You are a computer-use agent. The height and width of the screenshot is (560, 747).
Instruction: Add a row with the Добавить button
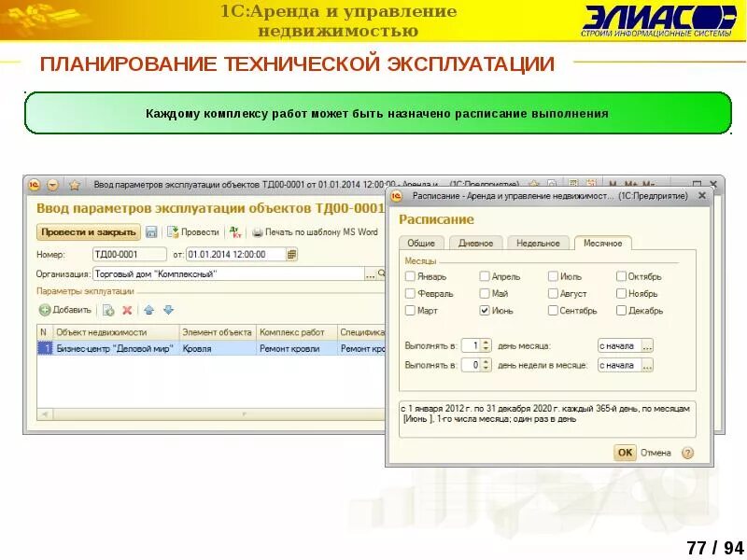pyautogui.click(x=65, y=310)
